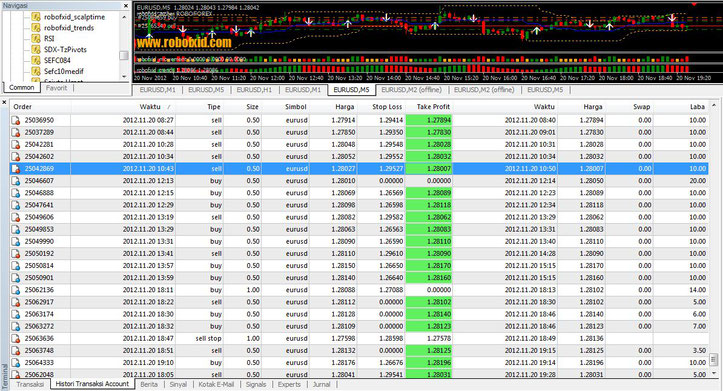Click profit value 20.00
723x391 pixels.
[x=697, y=181]
